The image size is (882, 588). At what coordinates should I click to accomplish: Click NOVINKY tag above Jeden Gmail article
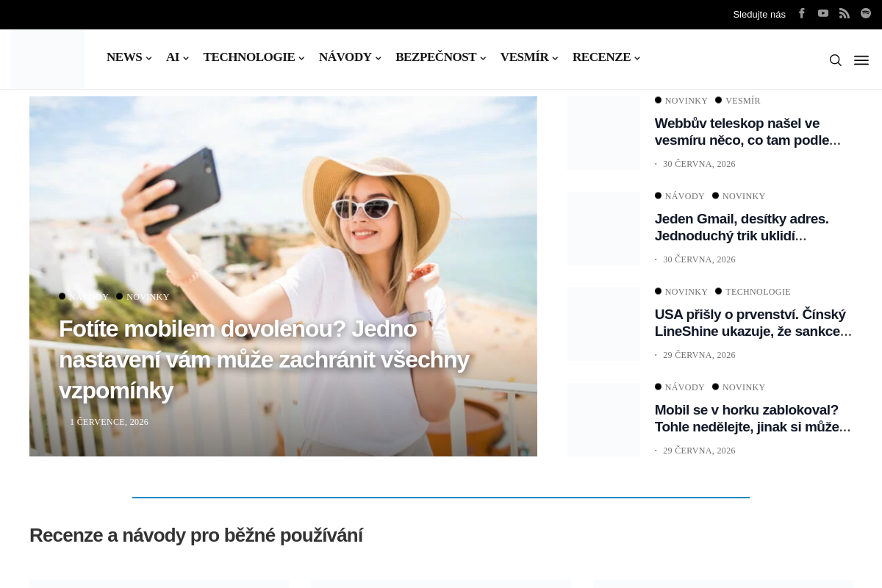pos(744,196)
